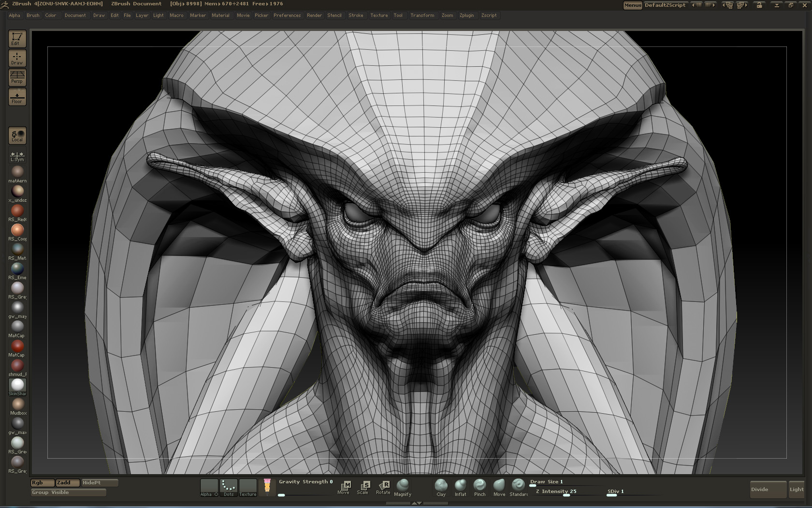Open the Menus toggle button
812x508 pixels.
(632, 5)
